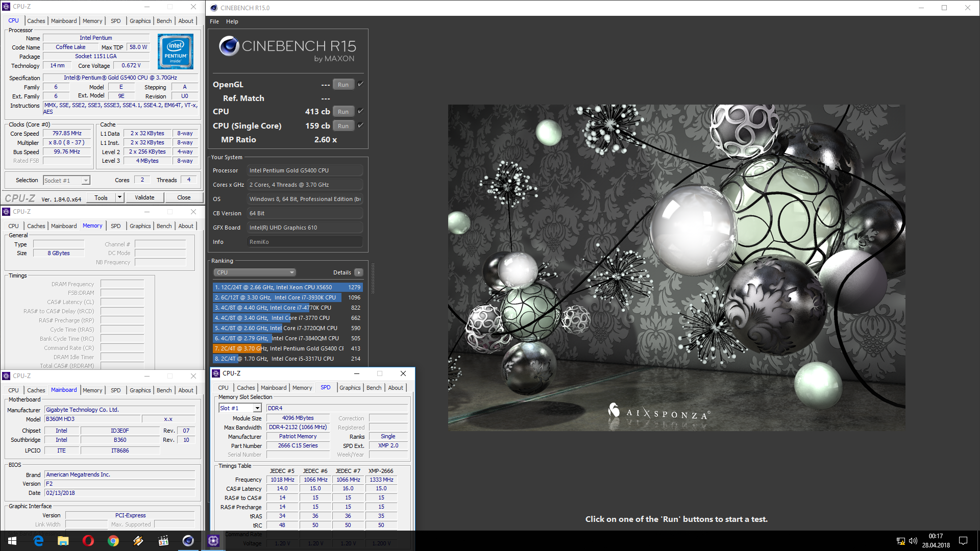Click the Cinebench title bar icon
980x551 pixels.
pos(214,8)
